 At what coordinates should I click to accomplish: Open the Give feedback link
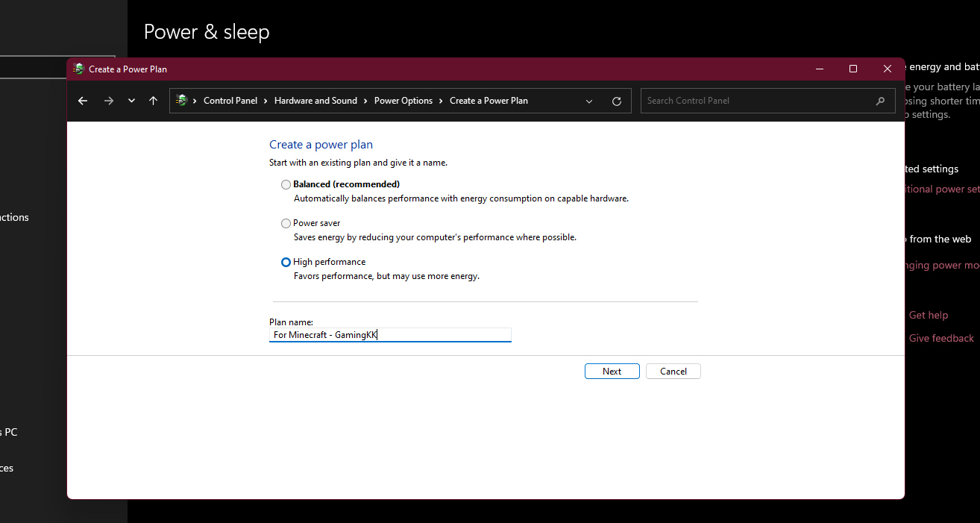[x=941, y=338]
